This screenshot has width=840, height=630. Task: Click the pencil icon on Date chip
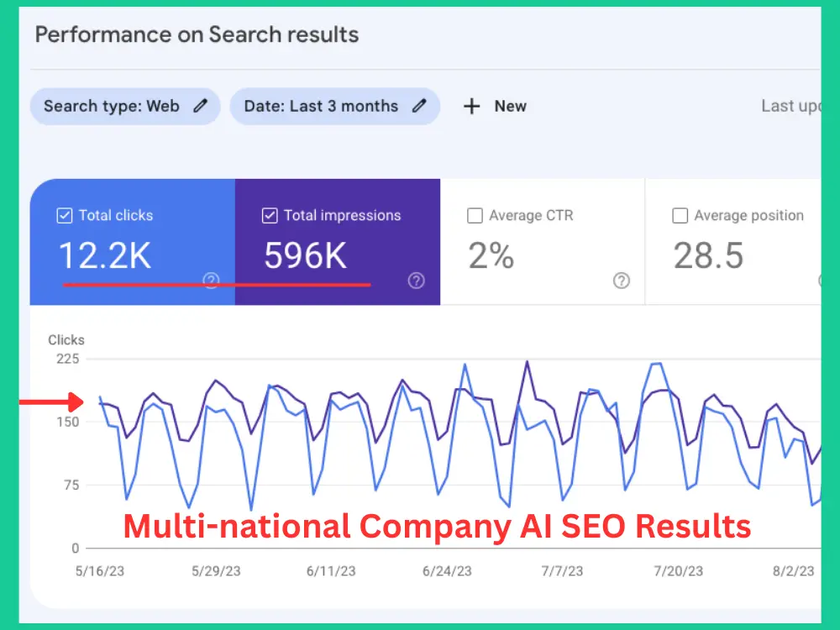point(419,106)
